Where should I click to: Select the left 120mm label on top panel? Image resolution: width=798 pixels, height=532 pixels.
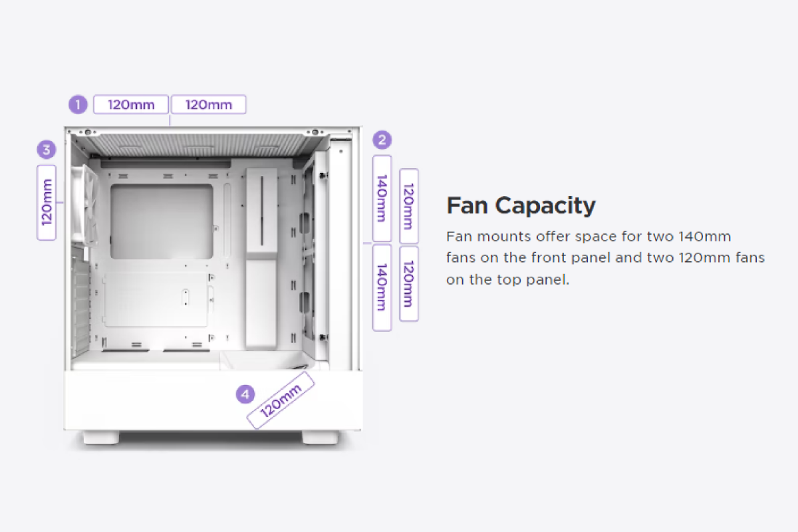tap(131, 104)
